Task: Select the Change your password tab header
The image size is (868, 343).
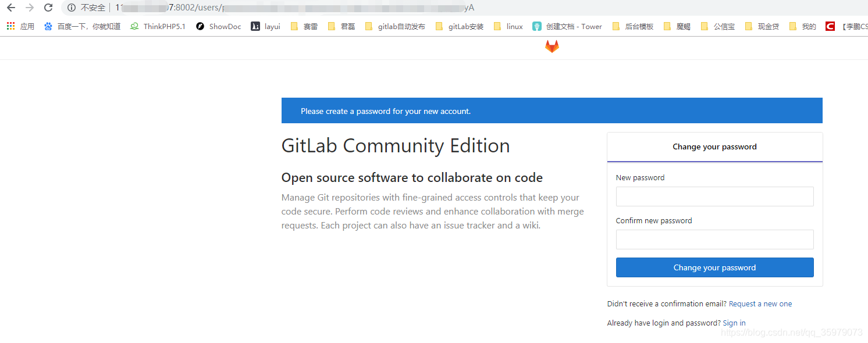Action: pos(714,147)
